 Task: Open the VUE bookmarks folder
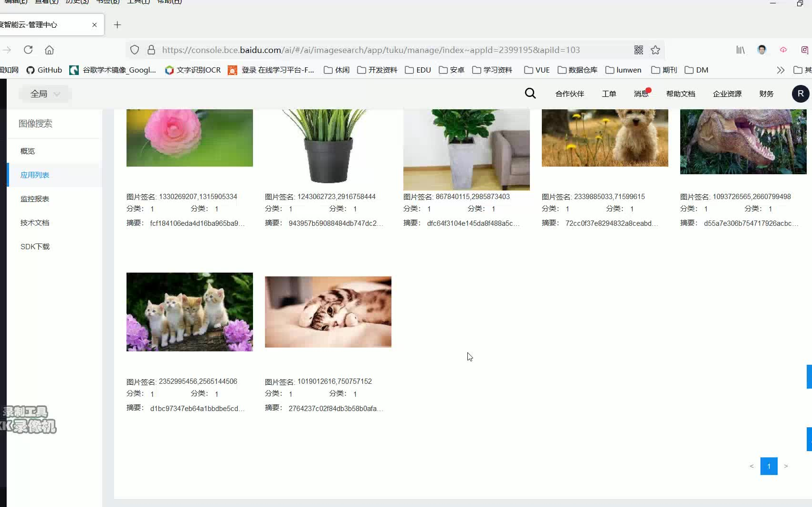tap(537, 70)
